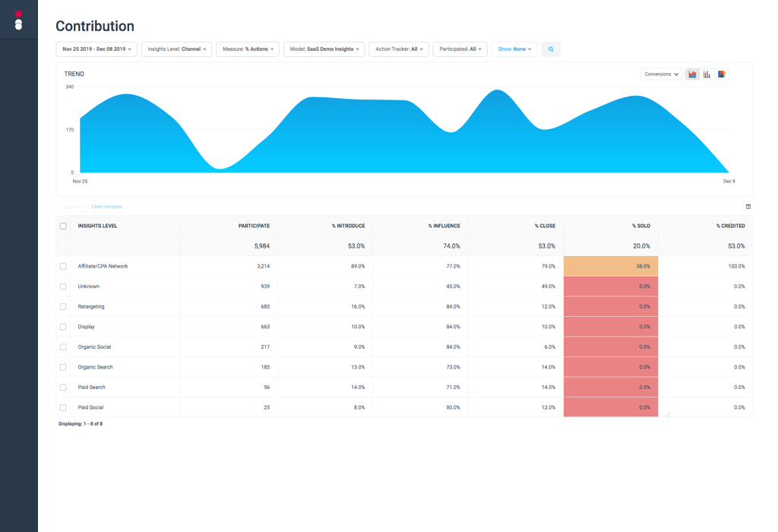Check the Affiliate/CPA Network row checkbox

click(x=62, y=266)
